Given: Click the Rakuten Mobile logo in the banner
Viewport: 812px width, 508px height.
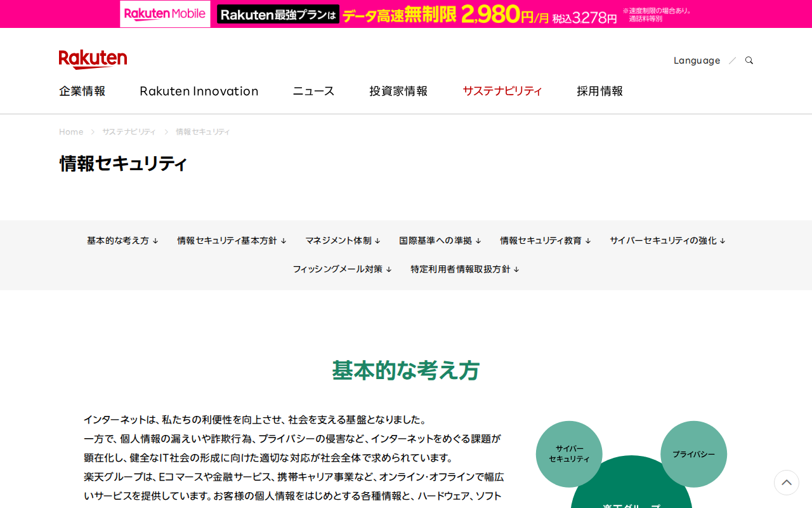Looking at the screenshot, I should coord(164,13).
